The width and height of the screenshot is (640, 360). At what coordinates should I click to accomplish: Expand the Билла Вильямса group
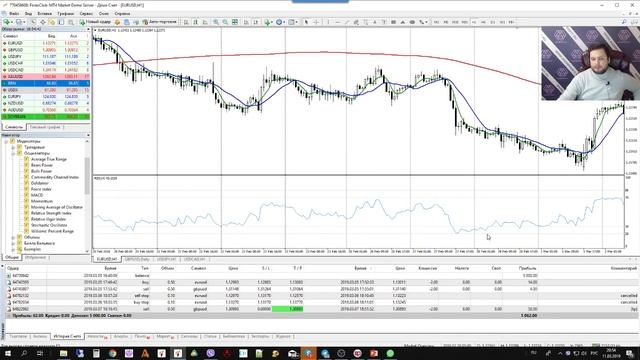coord(13,243)
